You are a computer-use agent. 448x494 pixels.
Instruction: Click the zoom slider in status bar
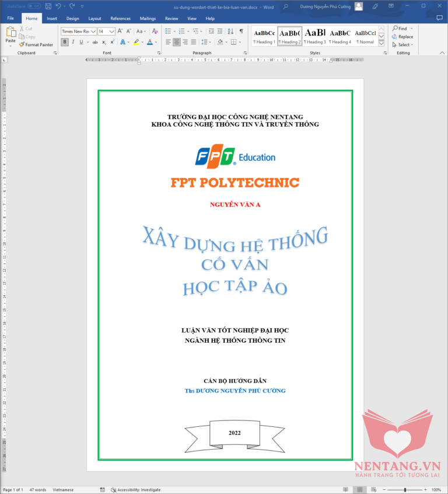pyautogui.click(x=405, y=489)
